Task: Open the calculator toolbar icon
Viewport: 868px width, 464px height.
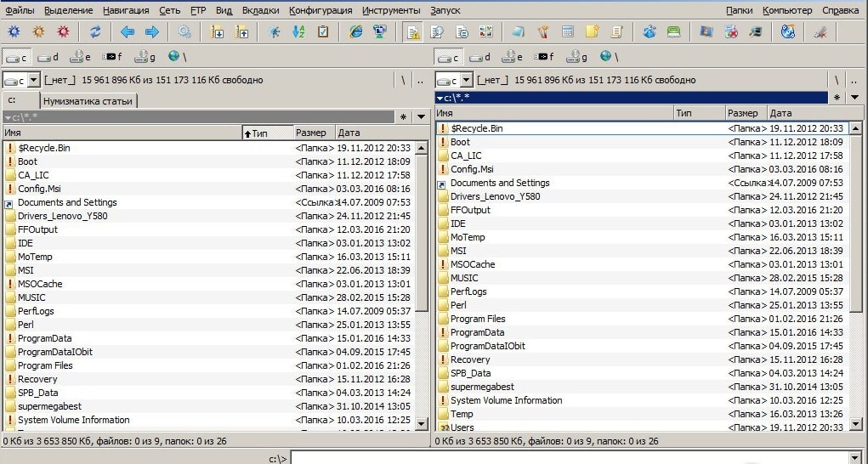Action: point(567,32)
